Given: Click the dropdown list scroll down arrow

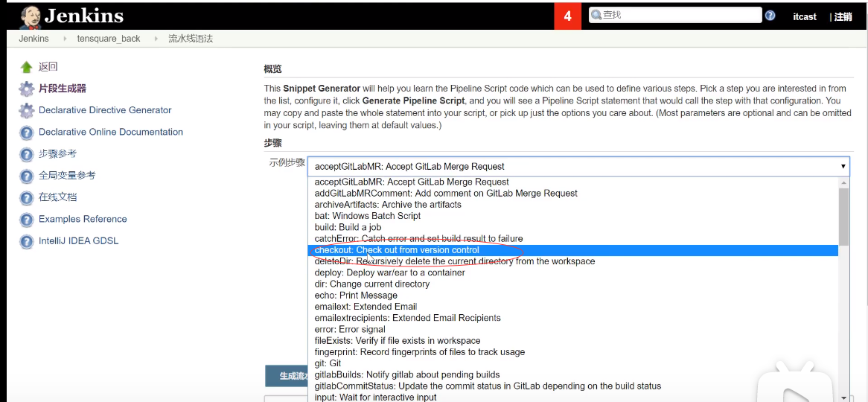Looking at the screenshot, I should click(x=843, y=397).
